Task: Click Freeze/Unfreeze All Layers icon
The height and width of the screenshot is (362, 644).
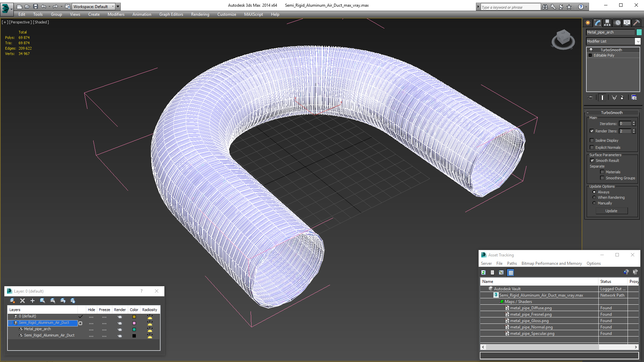Action: tap(73, 301)
